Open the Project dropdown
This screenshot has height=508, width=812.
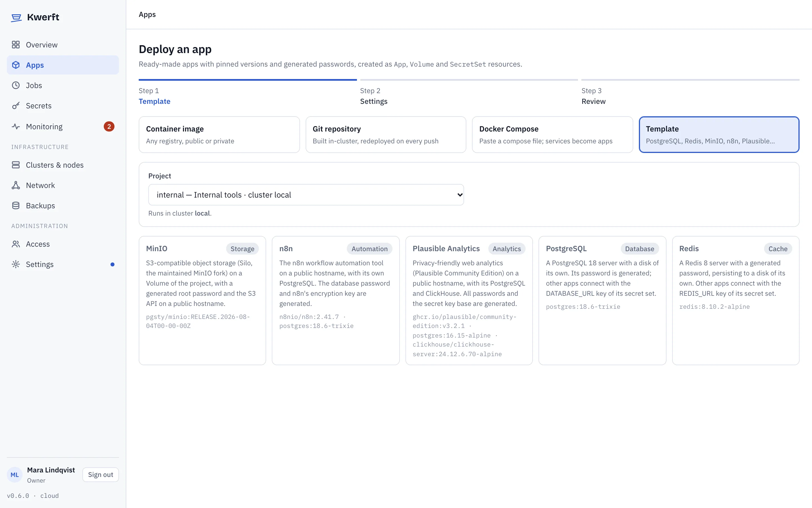point(306,195)
